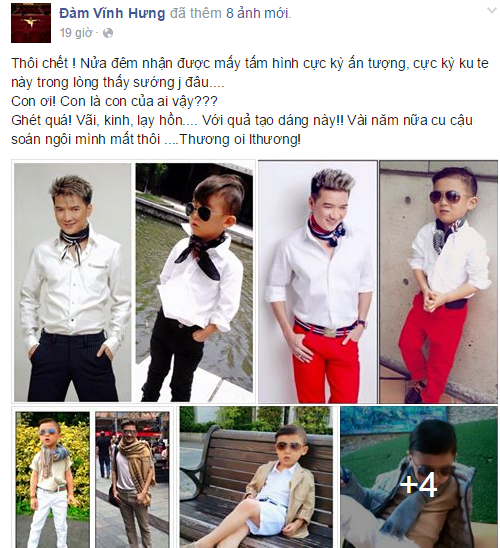Open the Đàm Vĩnh Hưng profile link
The image size is (500, 548).
pos(112,13)
